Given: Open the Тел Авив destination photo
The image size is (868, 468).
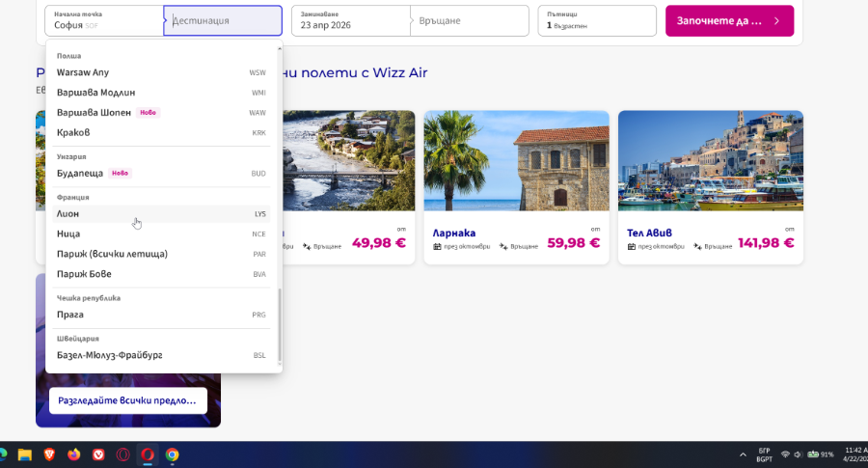Looking at the screenshot, I should coord(711,160).
